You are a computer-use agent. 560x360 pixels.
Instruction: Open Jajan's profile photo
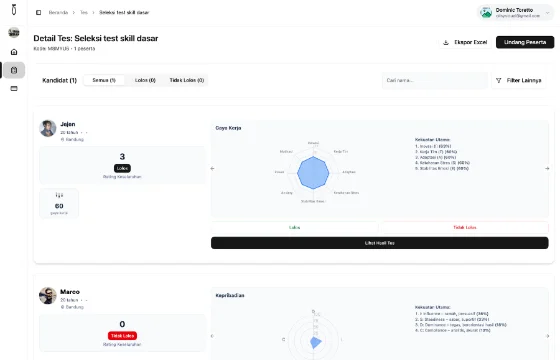[48, 128]
